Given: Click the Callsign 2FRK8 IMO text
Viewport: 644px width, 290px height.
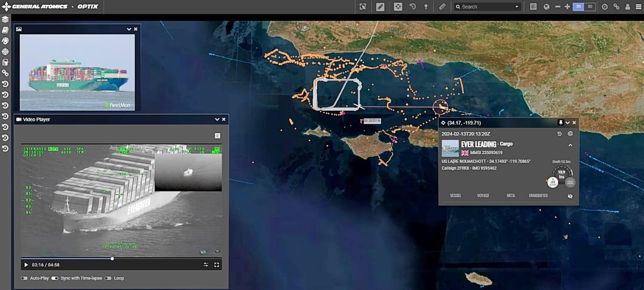Looking at the screenshot, I should click(469, 168).
